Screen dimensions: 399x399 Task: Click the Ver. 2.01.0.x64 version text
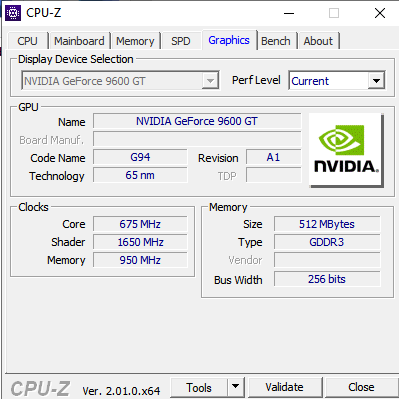pyautogui.click(x=121, y=391)
